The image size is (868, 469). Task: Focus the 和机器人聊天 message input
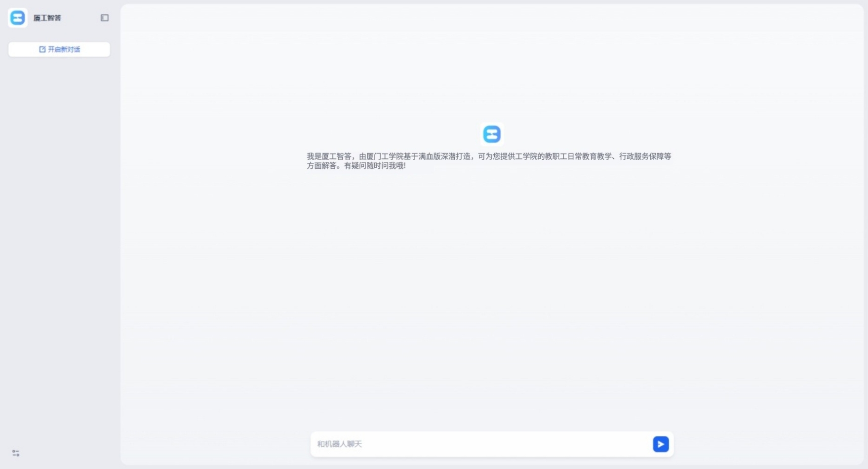[481, 444]
